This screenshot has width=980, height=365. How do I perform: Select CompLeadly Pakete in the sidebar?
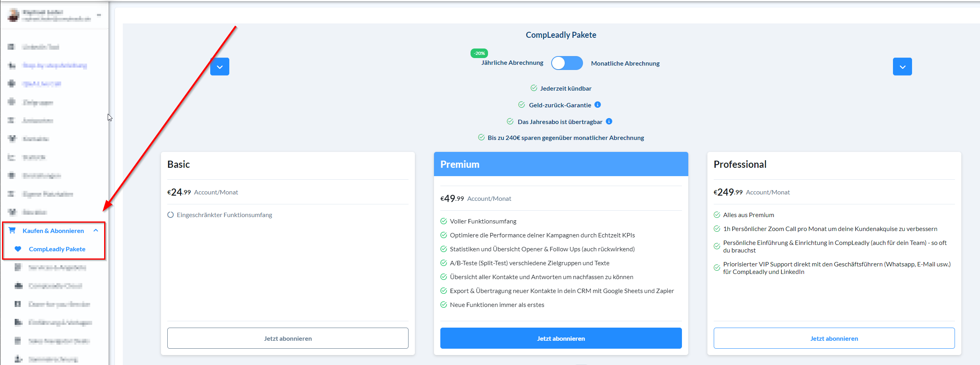click(x=57, y=249)
